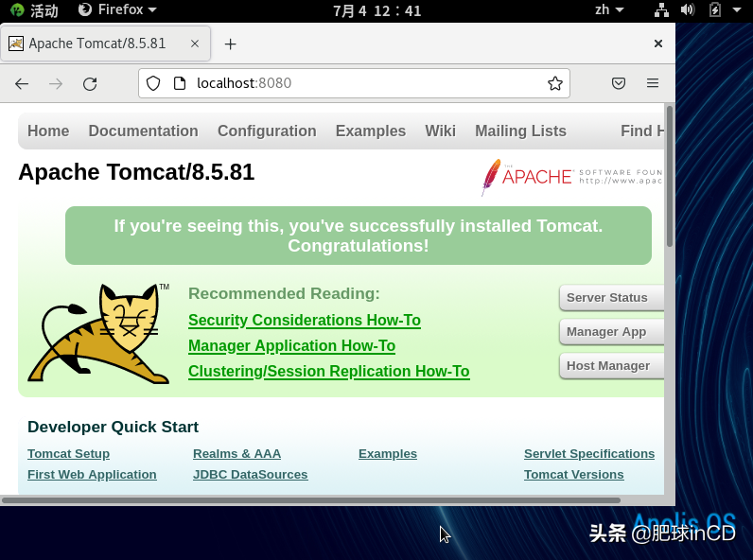Screen dimensions: 753x560
Task: Click the Apache Tomcat/8.5.81 heading text
Action: [136, 172]
